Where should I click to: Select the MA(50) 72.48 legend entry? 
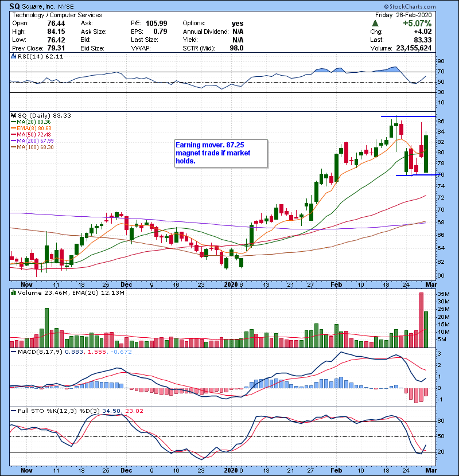(31, 135)
